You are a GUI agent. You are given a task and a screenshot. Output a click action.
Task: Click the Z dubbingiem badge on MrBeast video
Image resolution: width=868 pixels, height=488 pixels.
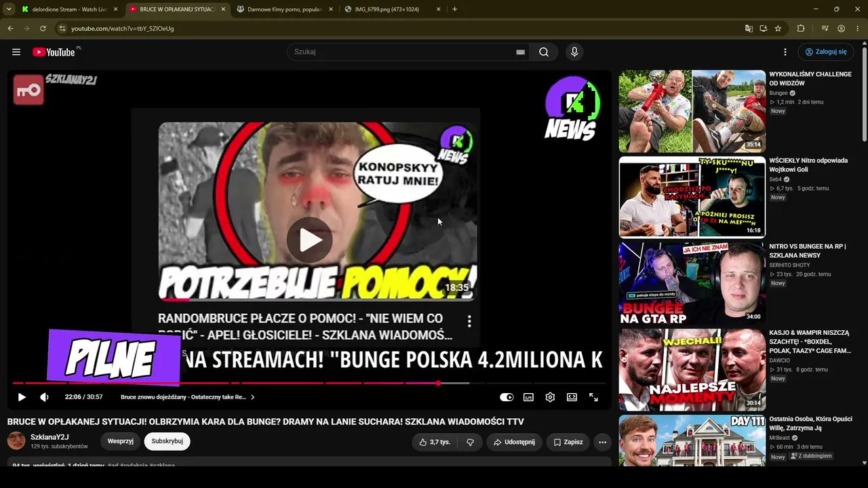click(x=810, y=456)
